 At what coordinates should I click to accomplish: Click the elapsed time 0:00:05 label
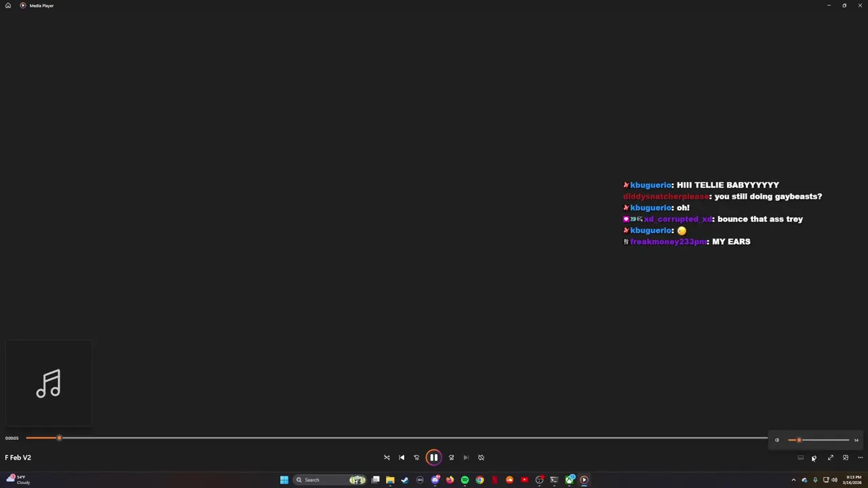[12, 438]
